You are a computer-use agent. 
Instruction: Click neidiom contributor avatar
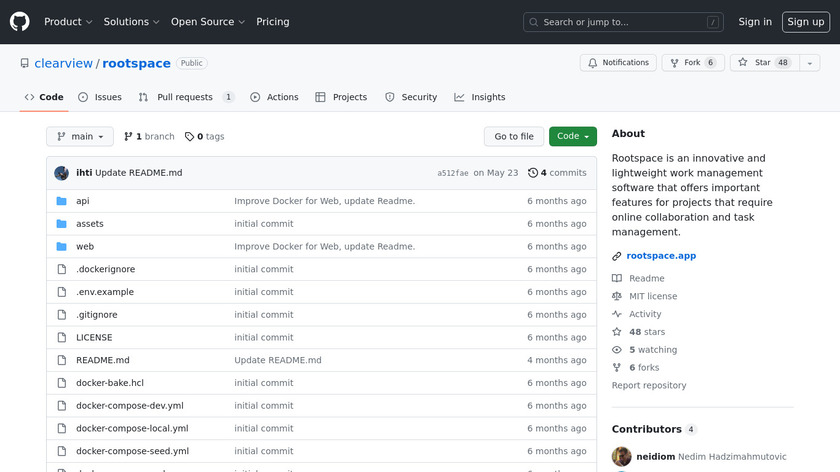coord(621,456)
